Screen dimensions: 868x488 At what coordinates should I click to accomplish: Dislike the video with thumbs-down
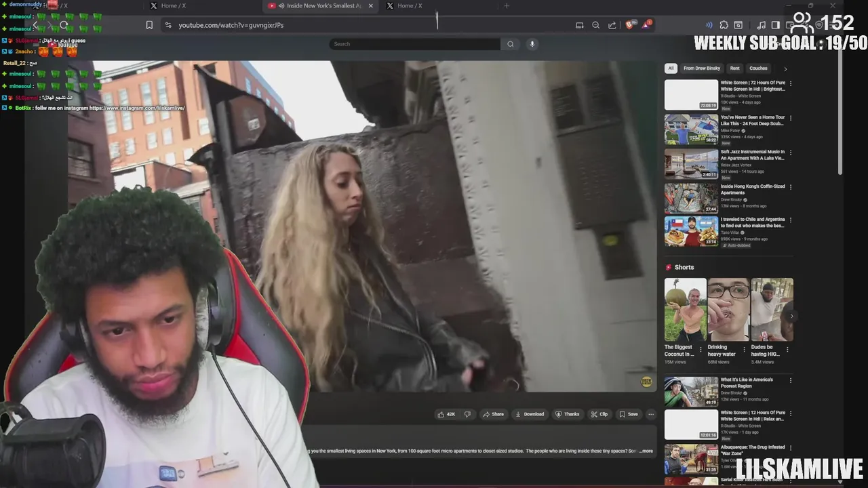[467, 414]
